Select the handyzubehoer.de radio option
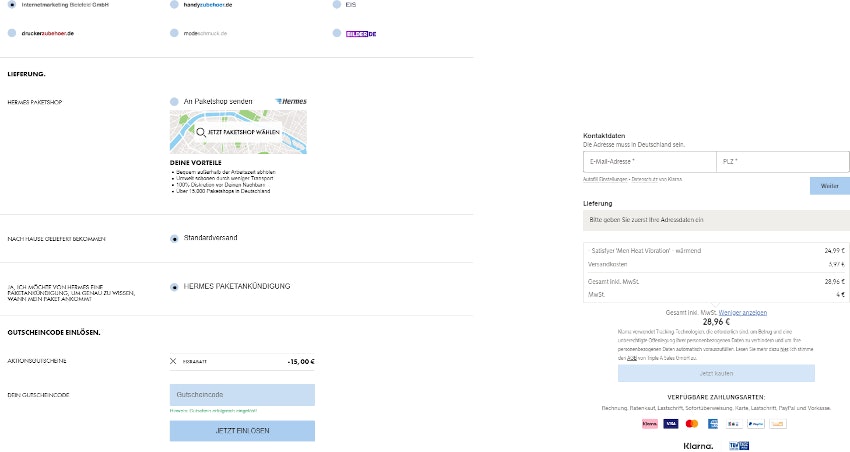 tap(175, 5)
